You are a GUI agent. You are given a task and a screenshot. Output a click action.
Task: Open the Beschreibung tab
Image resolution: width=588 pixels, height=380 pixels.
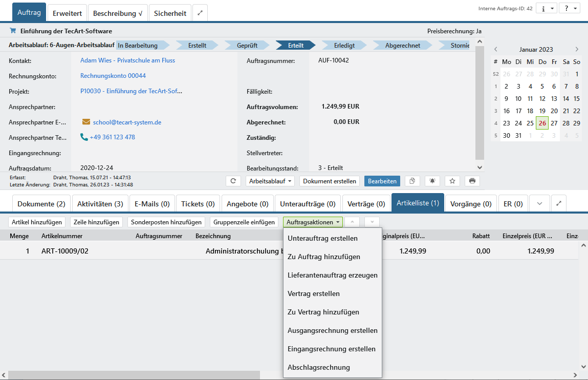tap(118, 13)
